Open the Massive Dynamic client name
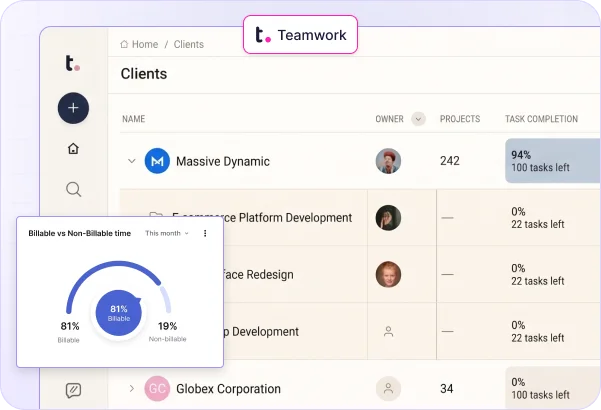The image size is (601, 410). [223, 161]
